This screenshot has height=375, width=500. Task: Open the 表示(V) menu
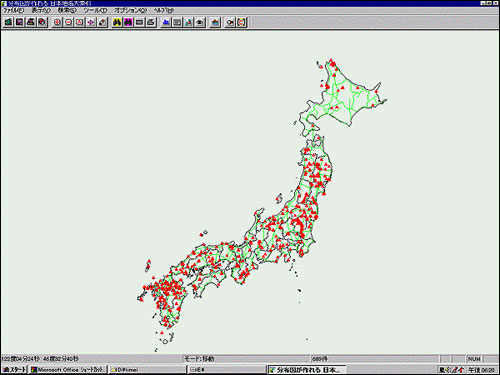41,10
